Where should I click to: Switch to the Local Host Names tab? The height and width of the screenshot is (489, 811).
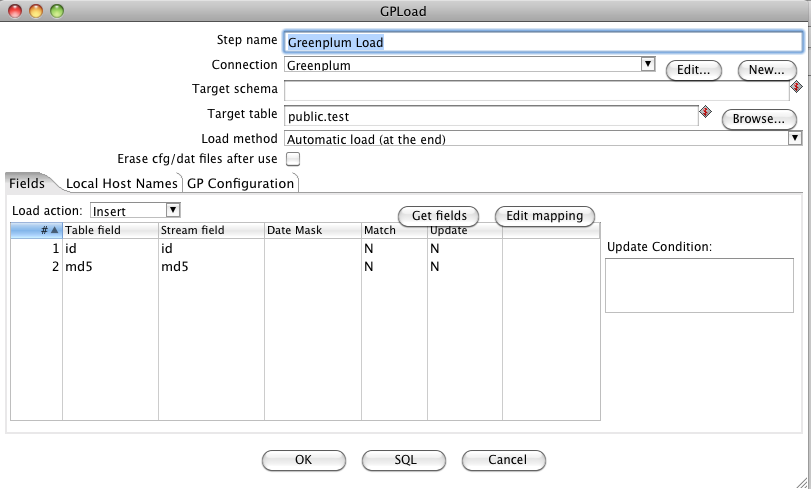coord(121,183)
